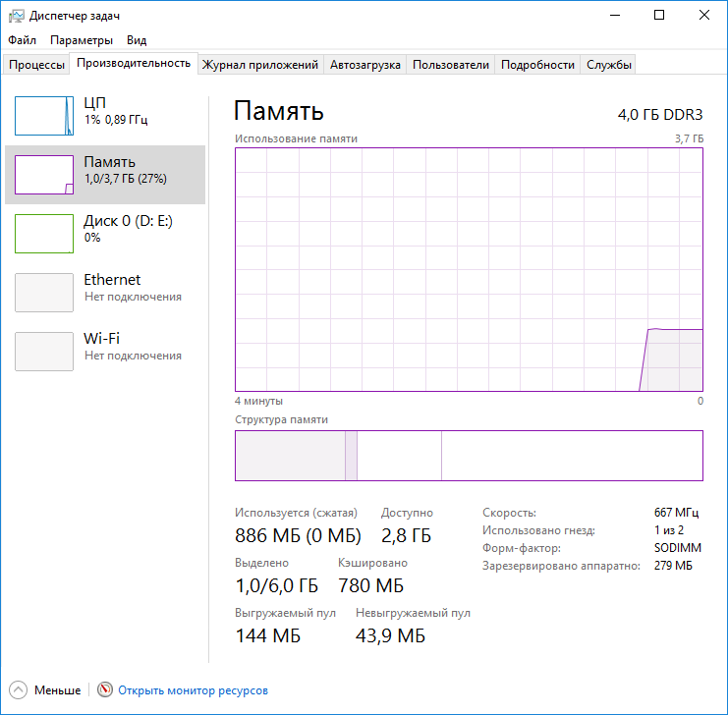Click the memory usage graph area
This screenshot has width=728, height=715.
469,270
